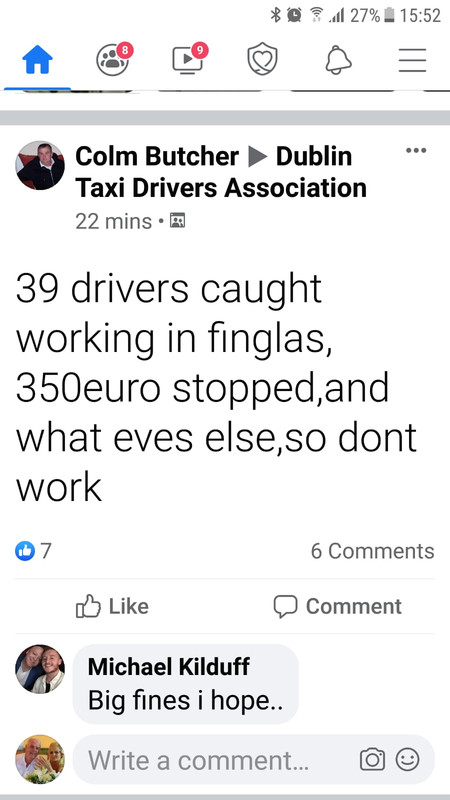Like the post
The height and width of the screenshot is (800, 450).
pos(112,606)
